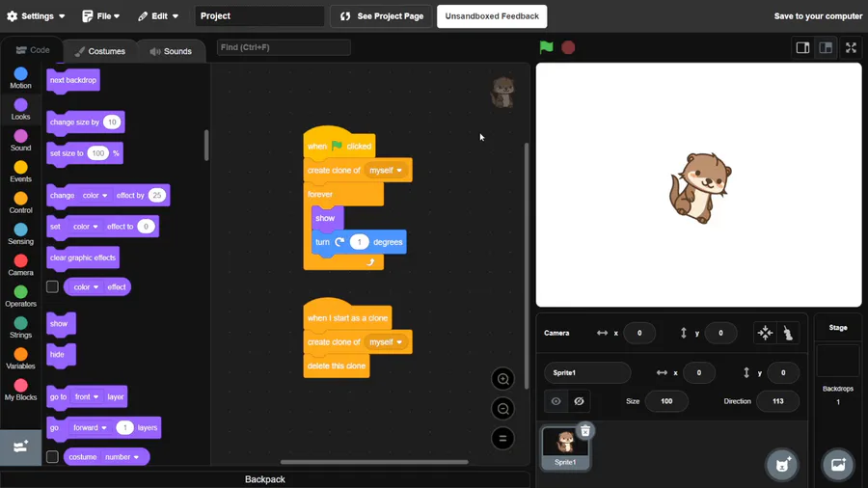Switch to large stage layout
This screenshot has width=868, height=488.
826,47
